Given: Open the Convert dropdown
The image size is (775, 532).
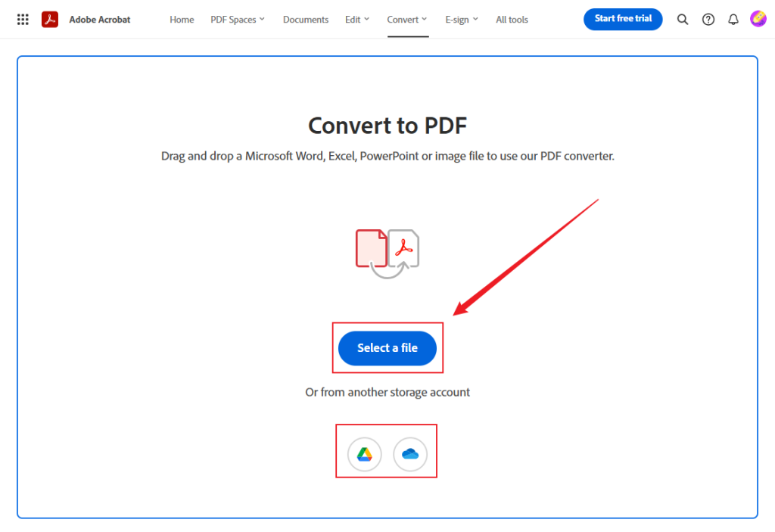Looking at the screenshot, I should (406, 19).
